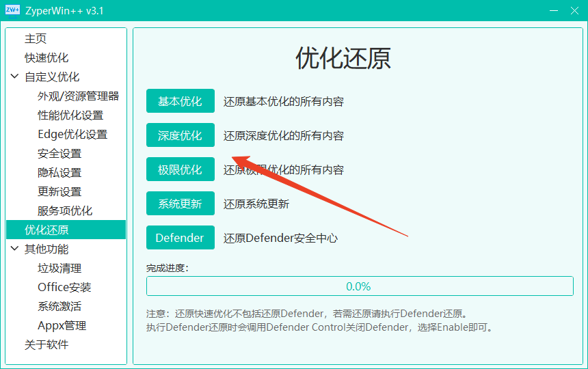The image size is (588, 369).
Task: Select Appx管理 in sidebar
Action: [62, 326]
